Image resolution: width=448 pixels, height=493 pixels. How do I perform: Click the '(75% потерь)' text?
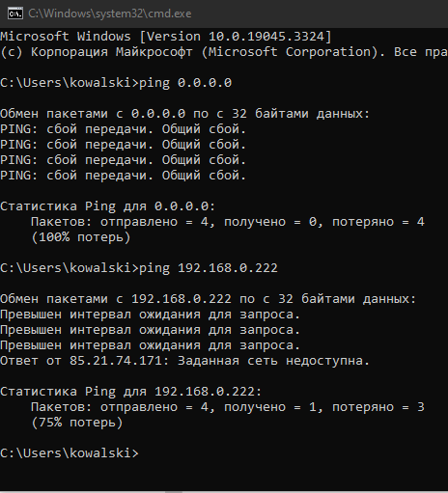77,423
